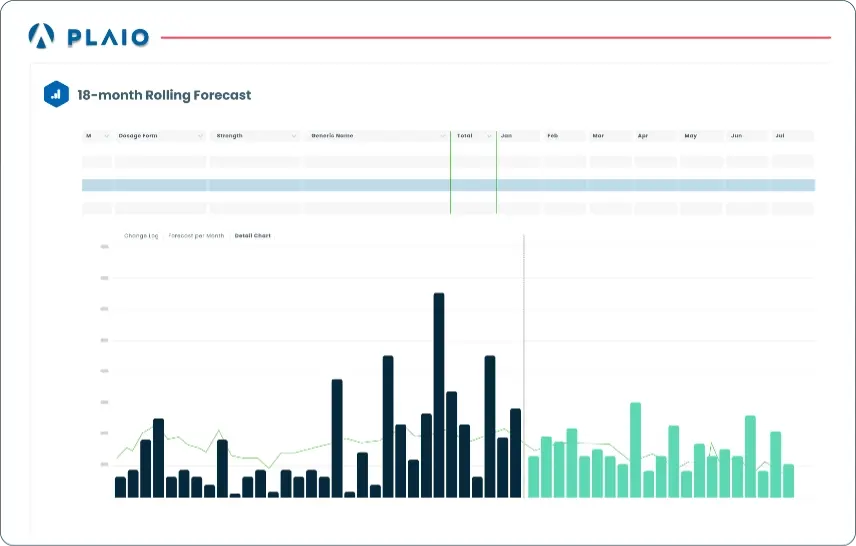Open the Total column dropdown arrow

click(x=489, y=136)
